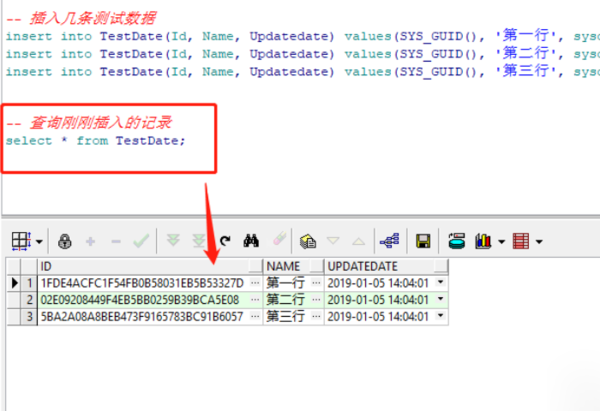Click the minus Delete record icon
600x411 pixels.
116,241
